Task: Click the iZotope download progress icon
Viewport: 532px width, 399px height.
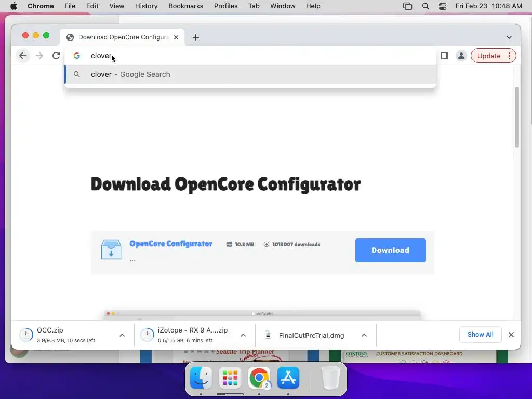Action: point(147,335)
